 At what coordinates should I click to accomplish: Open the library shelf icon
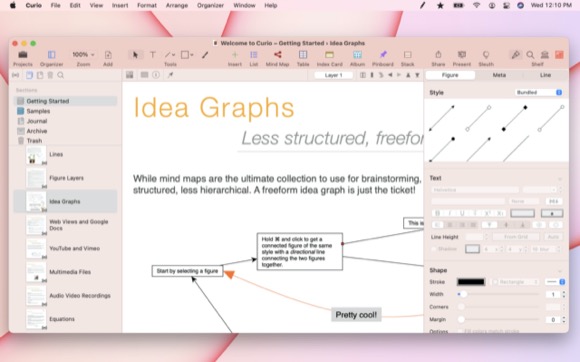tap(544, 55)
